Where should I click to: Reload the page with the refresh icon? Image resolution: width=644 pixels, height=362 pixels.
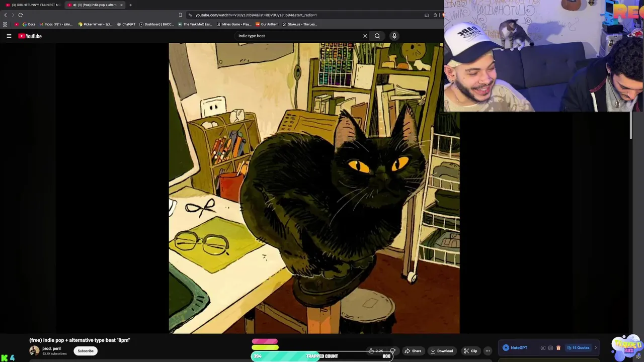pyautogui.click(x=21, y=15)
